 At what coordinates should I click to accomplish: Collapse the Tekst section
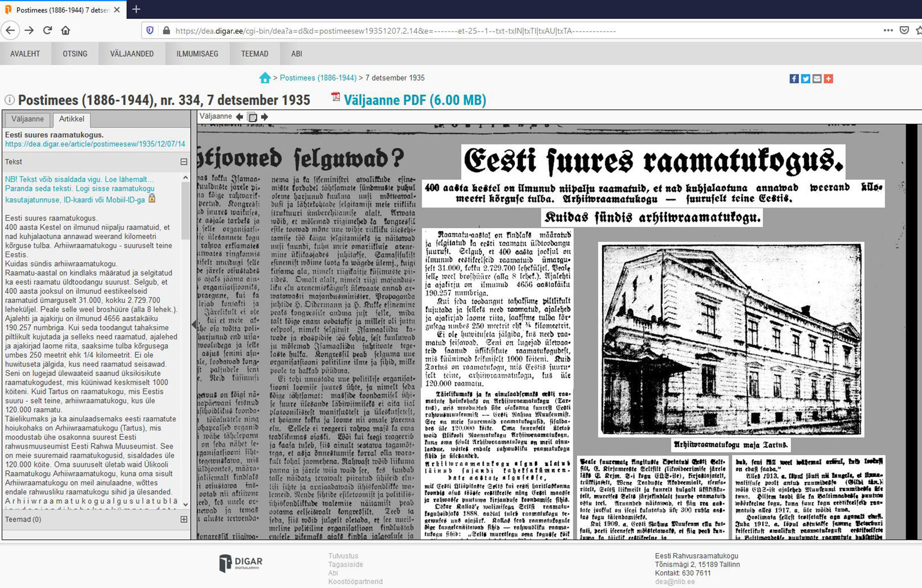(183, 161)
